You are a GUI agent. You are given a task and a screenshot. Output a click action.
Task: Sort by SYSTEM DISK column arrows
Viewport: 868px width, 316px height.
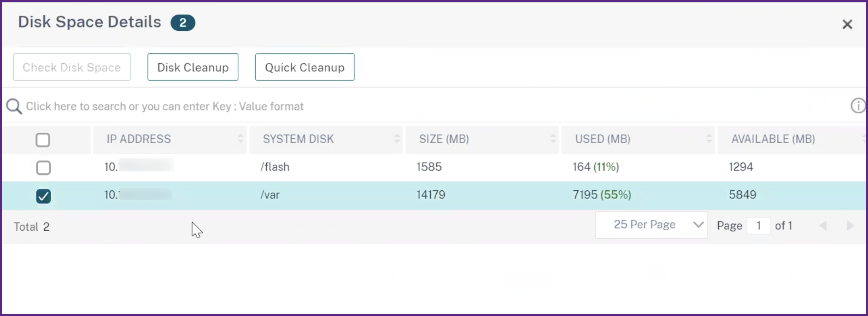397,139
